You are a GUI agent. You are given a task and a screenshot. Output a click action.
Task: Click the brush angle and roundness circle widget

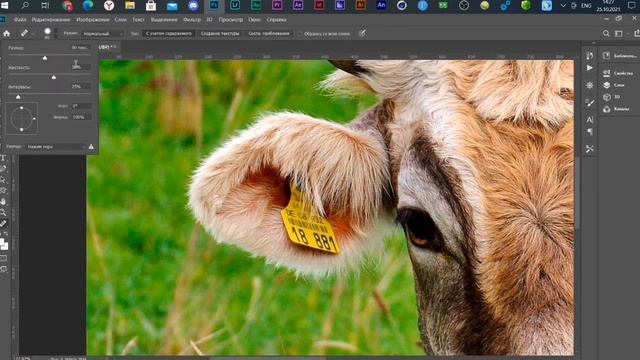(x=22, y=118)
